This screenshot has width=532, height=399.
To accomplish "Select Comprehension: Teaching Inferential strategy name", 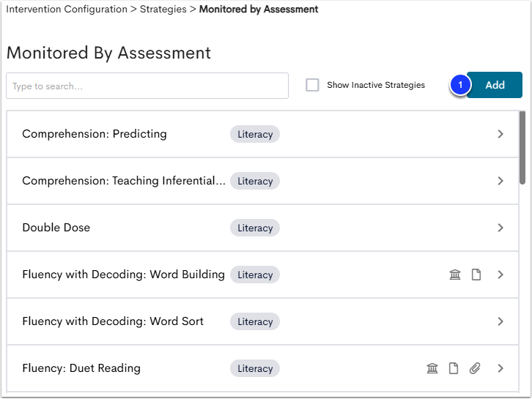I will [124, 181].
